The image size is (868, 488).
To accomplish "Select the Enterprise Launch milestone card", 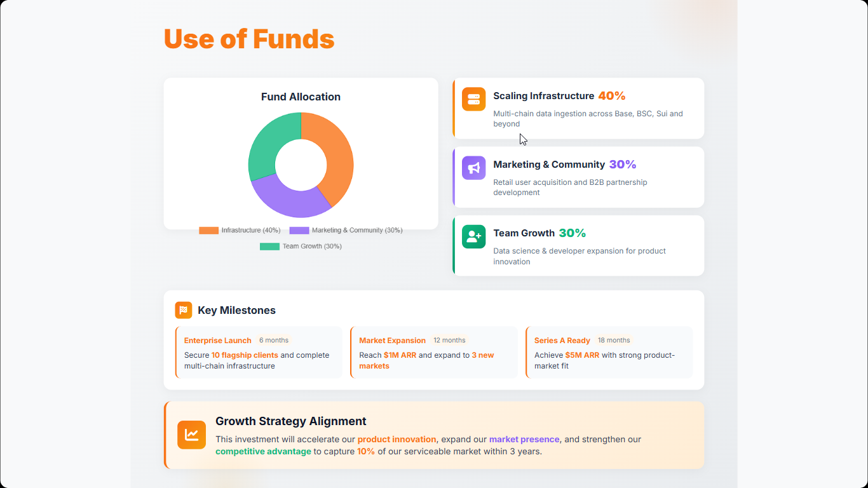I will click(259, 353).
